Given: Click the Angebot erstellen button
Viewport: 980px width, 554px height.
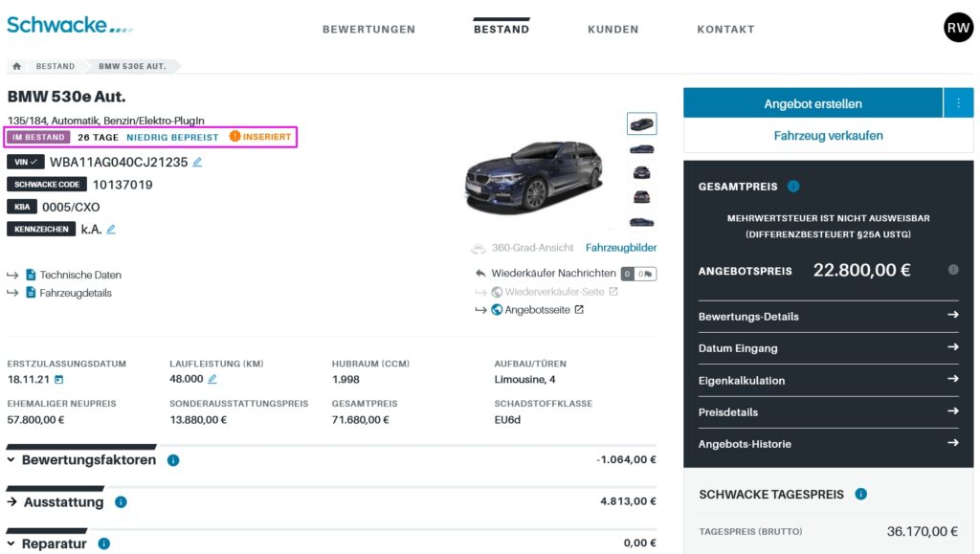Looking at the screenshot, I should [813, 103].
